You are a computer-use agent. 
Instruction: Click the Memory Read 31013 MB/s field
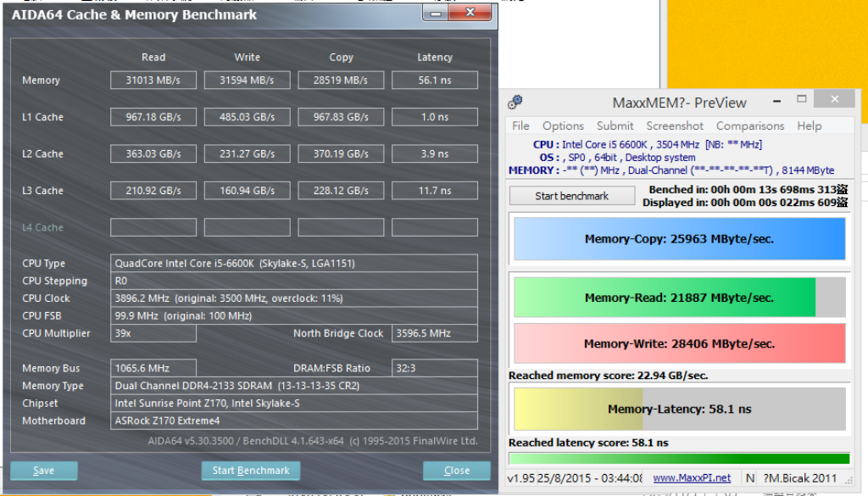pyautogui.click(x=153, y=81)
